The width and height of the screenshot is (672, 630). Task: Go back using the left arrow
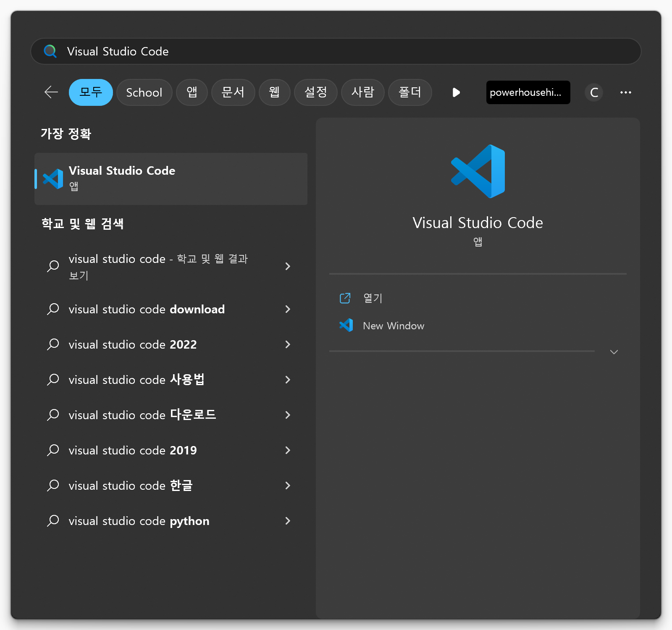pos(51,92)
